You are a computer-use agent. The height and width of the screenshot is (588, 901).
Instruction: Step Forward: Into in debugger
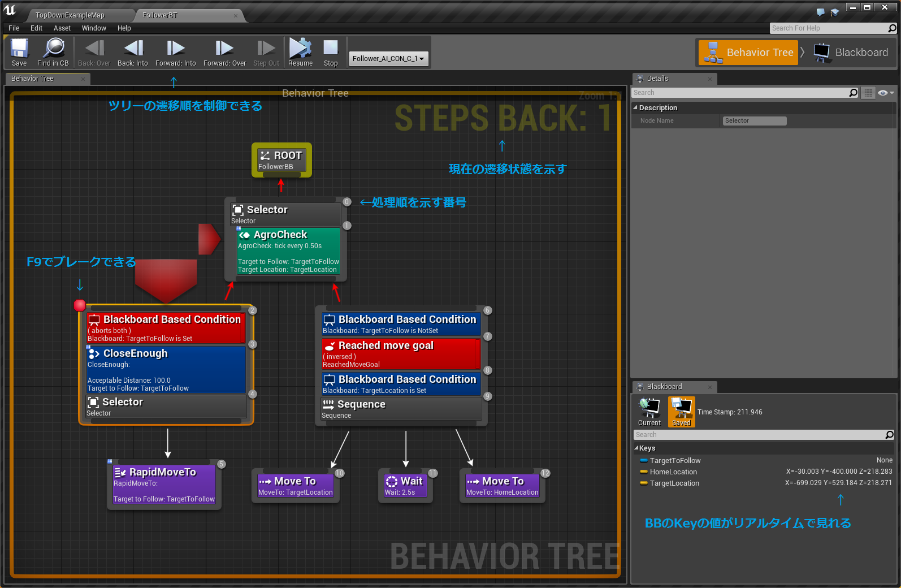pyautogui.click(x=176, y=53)
